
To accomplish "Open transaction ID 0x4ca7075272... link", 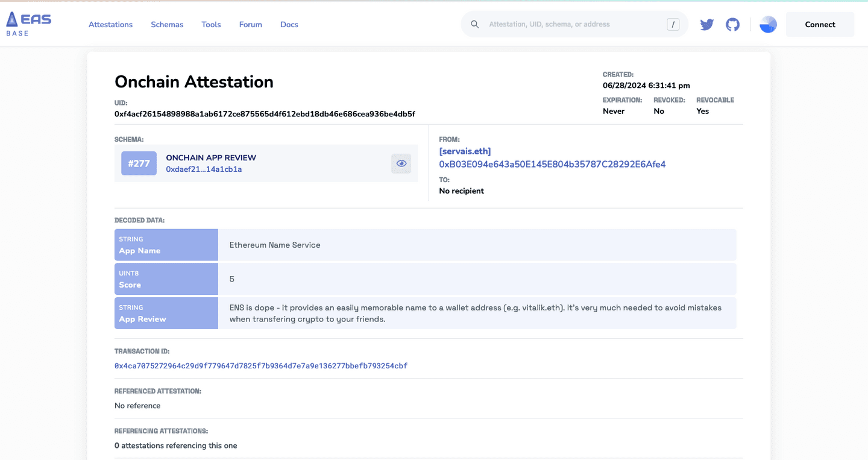I will (261, 366).
